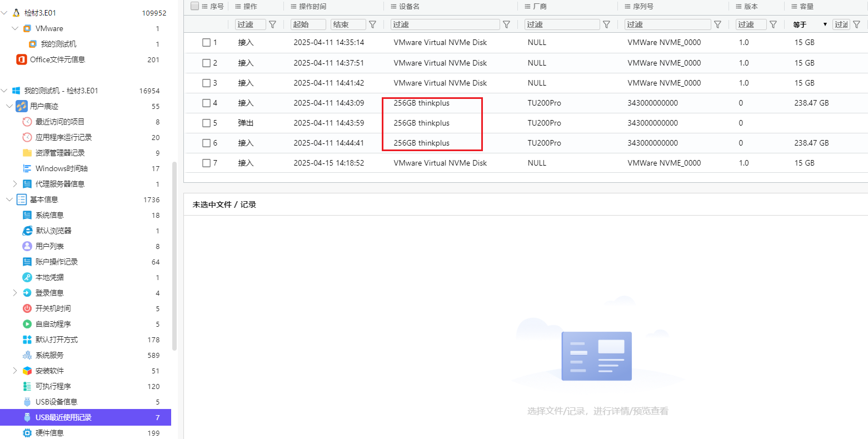Image resolution: width=868 pixels, height=439 pixels.
Task: Tick the select-all checkbox in header
Action: pyautogui.click(x=194, y=6)
